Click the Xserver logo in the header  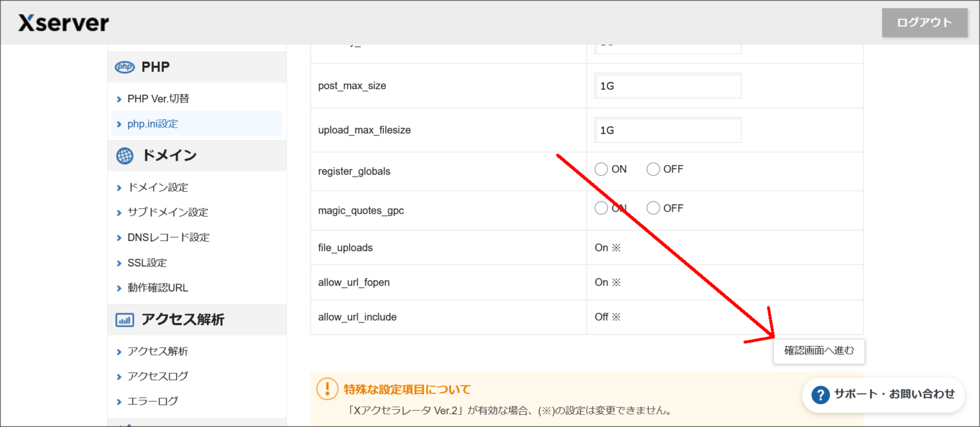[x=64, y=22]
